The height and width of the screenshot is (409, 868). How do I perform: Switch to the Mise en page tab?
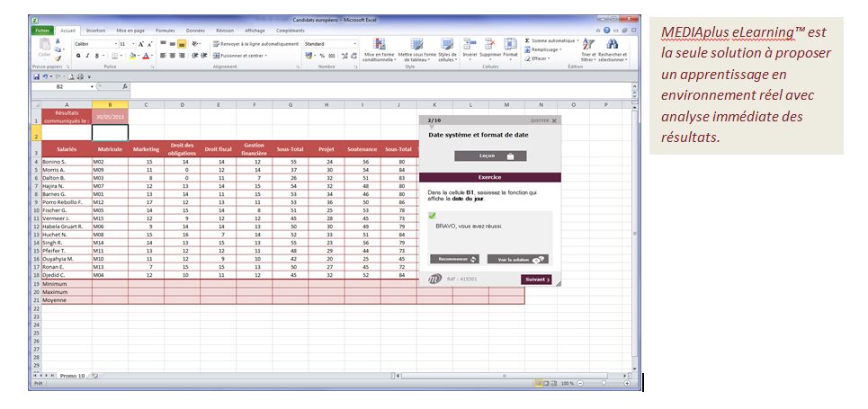[130, 31]
